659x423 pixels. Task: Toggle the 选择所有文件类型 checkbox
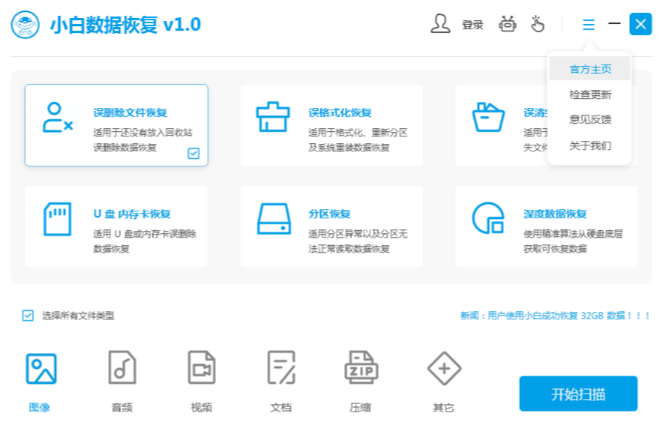(28, 315)
